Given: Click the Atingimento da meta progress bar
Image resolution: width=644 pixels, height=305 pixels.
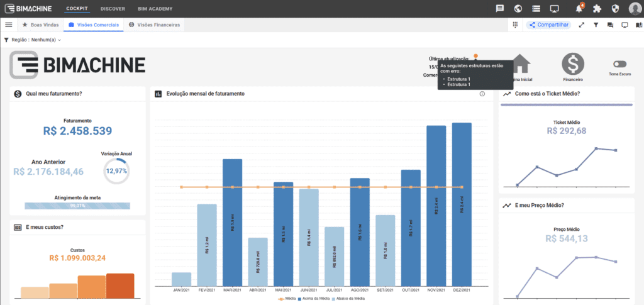Looking at the screenshot, I should pyautogui.click(x=77, y=206).
